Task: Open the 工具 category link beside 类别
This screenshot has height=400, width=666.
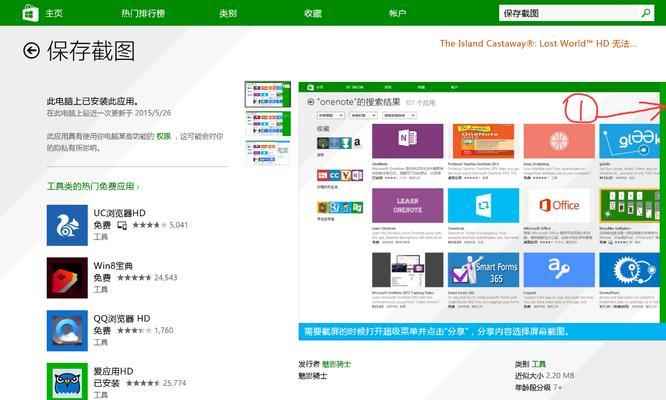Action: click(x=539, y=364)
